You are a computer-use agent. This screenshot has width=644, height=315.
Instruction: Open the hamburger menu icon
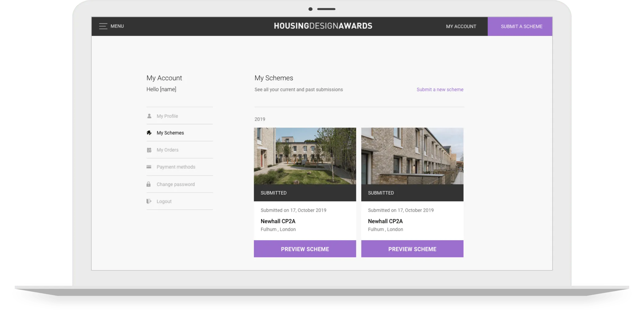click(x=103, y=26)
